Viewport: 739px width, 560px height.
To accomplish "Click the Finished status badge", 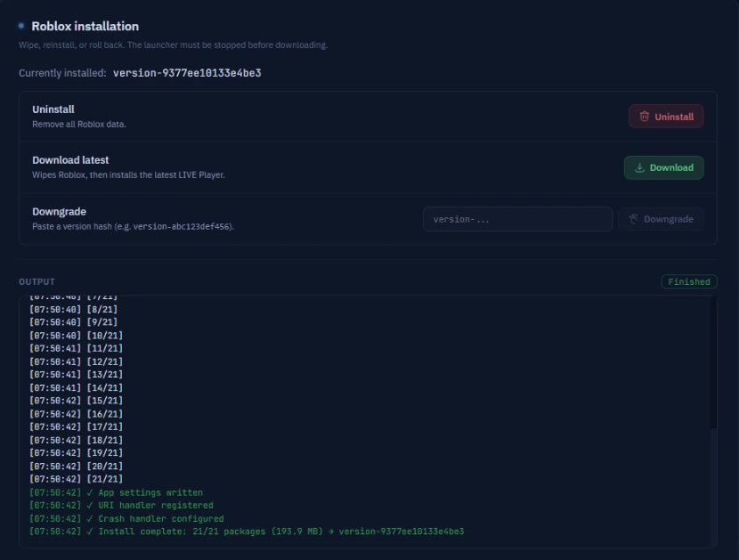I will [689, 281].
